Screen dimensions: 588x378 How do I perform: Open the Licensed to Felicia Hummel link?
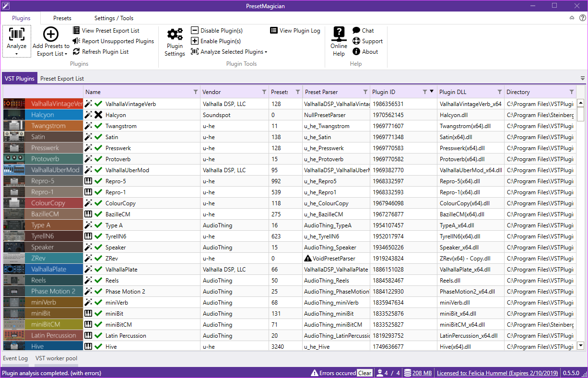click(497, 373)
